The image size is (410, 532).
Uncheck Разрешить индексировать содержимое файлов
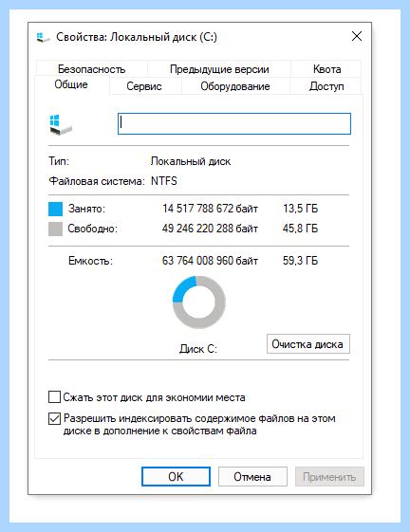(54, 418)
